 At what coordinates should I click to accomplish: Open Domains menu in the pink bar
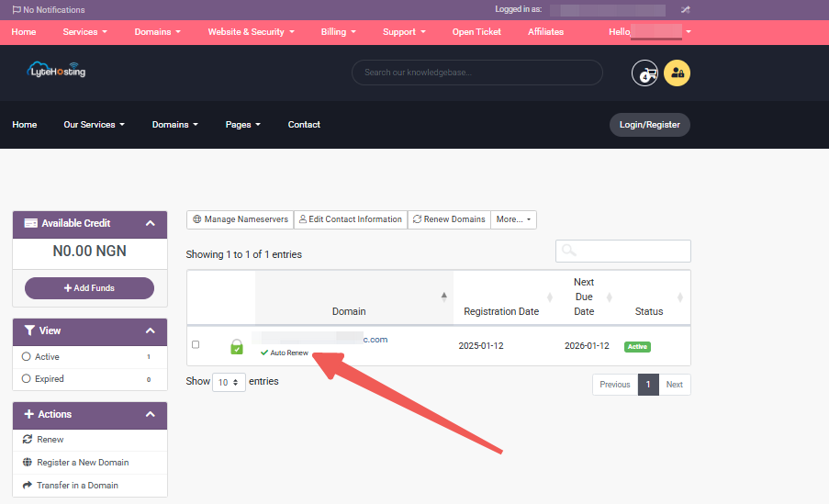pos(158,32)
